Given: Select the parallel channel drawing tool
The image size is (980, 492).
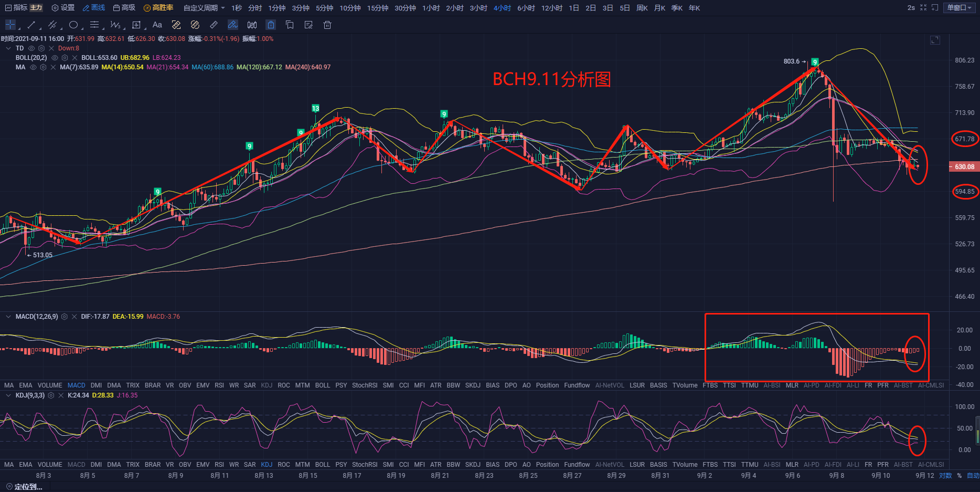Looking at the screenshot, I should [x=52, y=25].
